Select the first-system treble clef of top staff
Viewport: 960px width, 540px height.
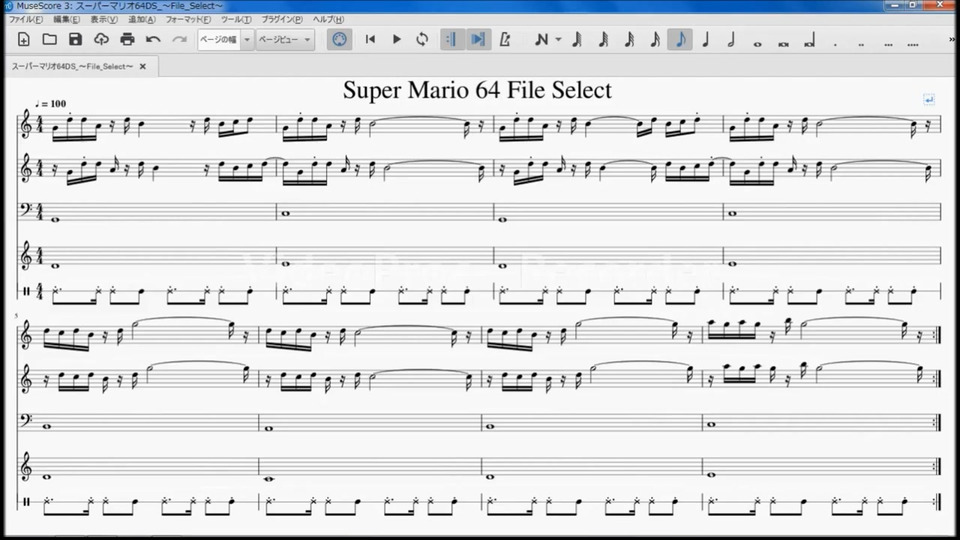[26, 124]
